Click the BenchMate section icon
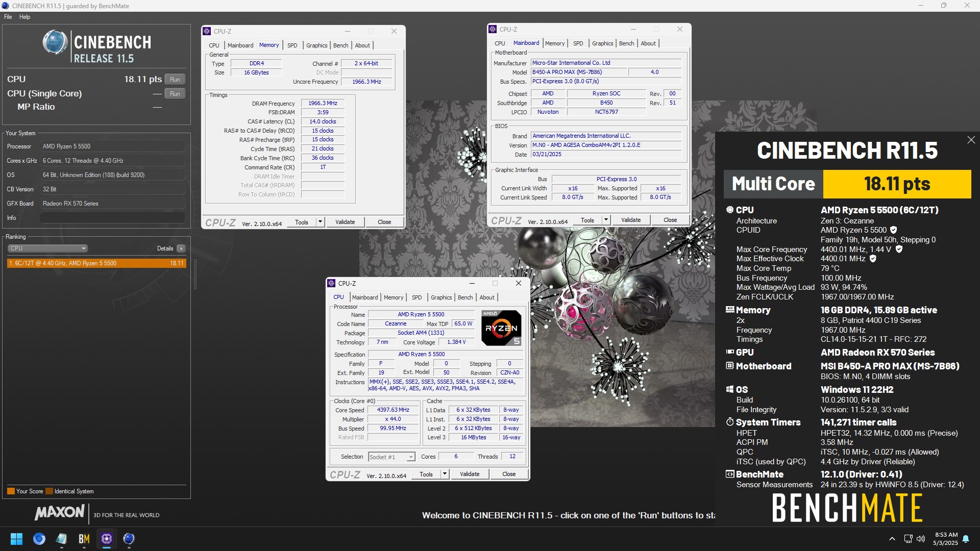980x551 pixels. point(730,474)
